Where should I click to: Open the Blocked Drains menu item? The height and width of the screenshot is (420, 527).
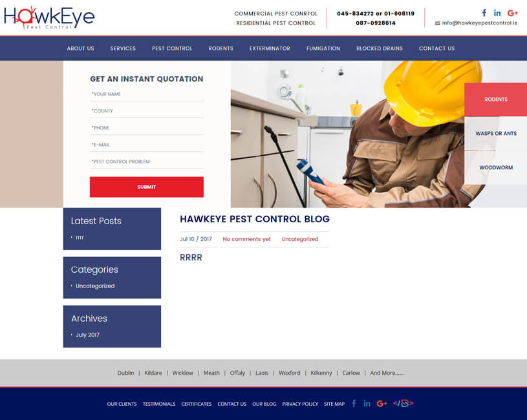coord(380,48)
